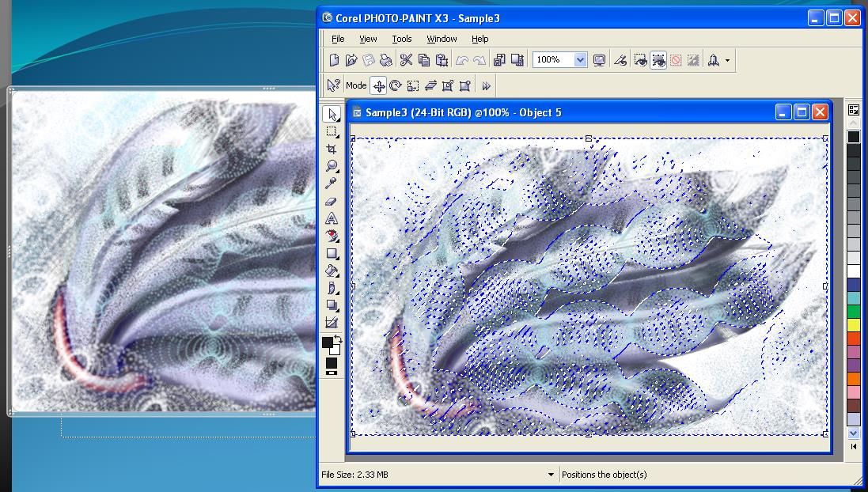Expand the application launcher dropdown arrow

727,60
